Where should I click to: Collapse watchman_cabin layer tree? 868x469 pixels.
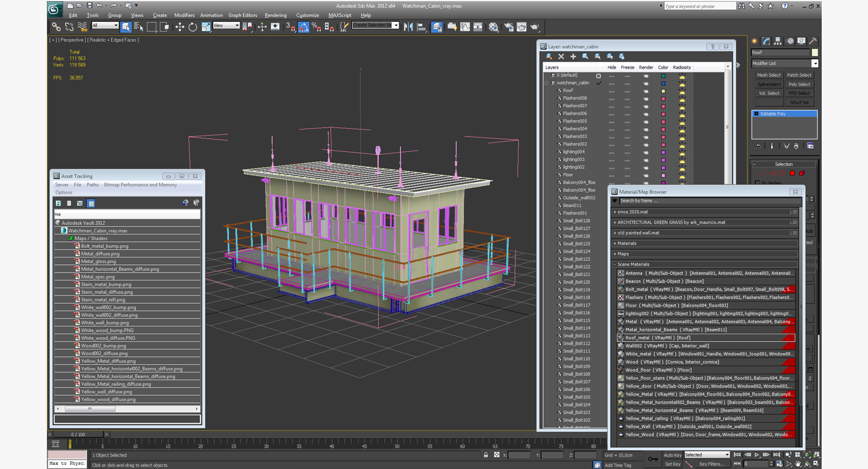tap(547, 83)
